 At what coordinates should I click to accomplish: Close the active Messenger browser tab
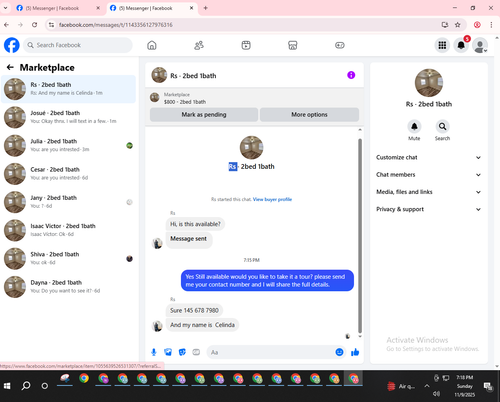coord(191,8)
